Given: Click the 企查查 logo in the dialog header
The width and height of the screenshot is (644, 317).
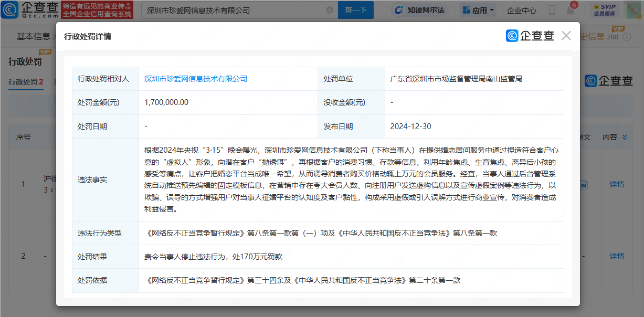Looking at the screenshot, I should coord(530,36).
